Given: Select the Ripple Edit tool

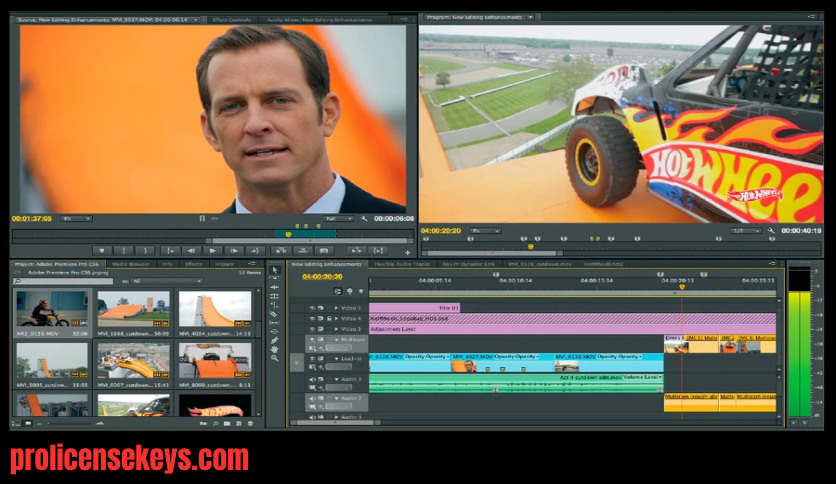Looking at the screenshot, I should point(274,287).
